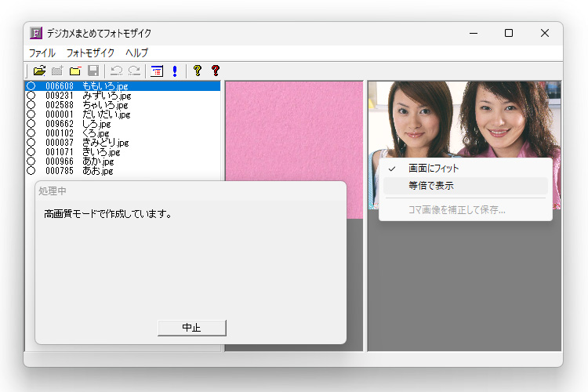Image resolution: width=588 pixels, height=392 pixels.
Task: Click the grayed floppy disk save icon
Action: 93,71
